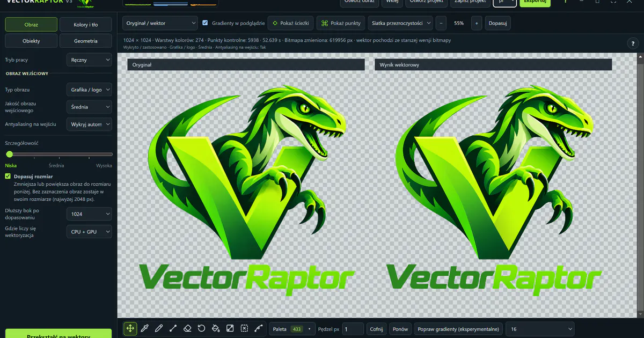Click the Pędzel px input field
Image resolution: width=644 pixels, height=338 pixels.
click(353, 329)
